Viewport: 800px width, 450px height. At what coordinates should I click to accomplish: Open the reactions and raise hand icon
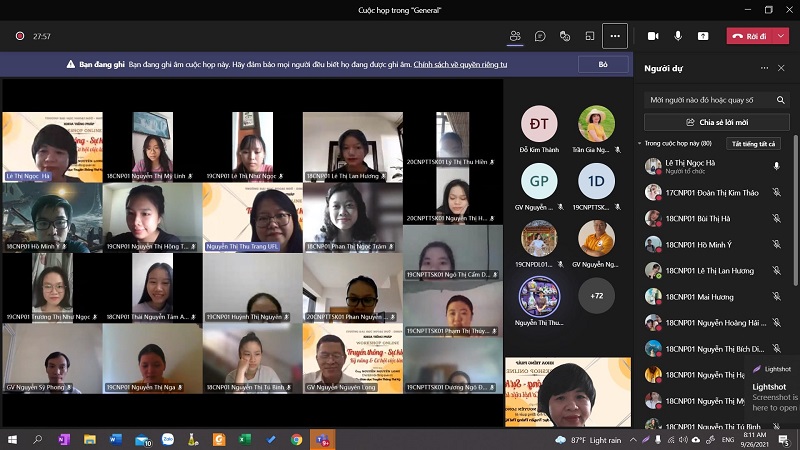coord(565,36)
